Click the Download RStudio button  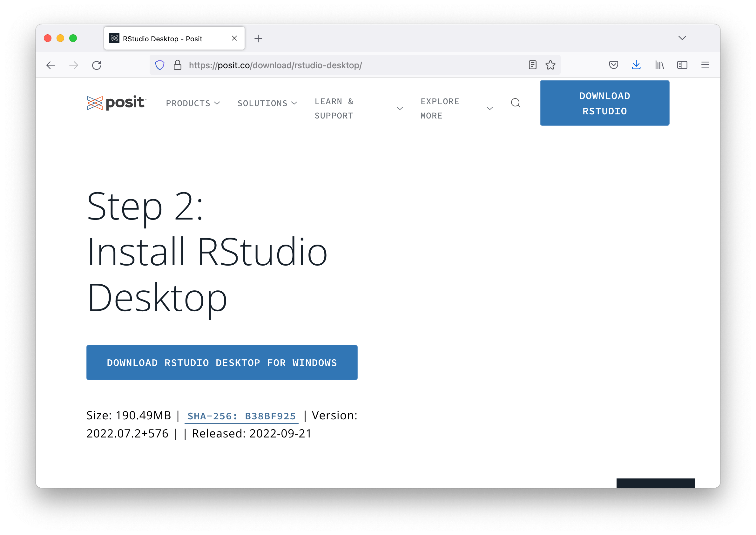604,103
